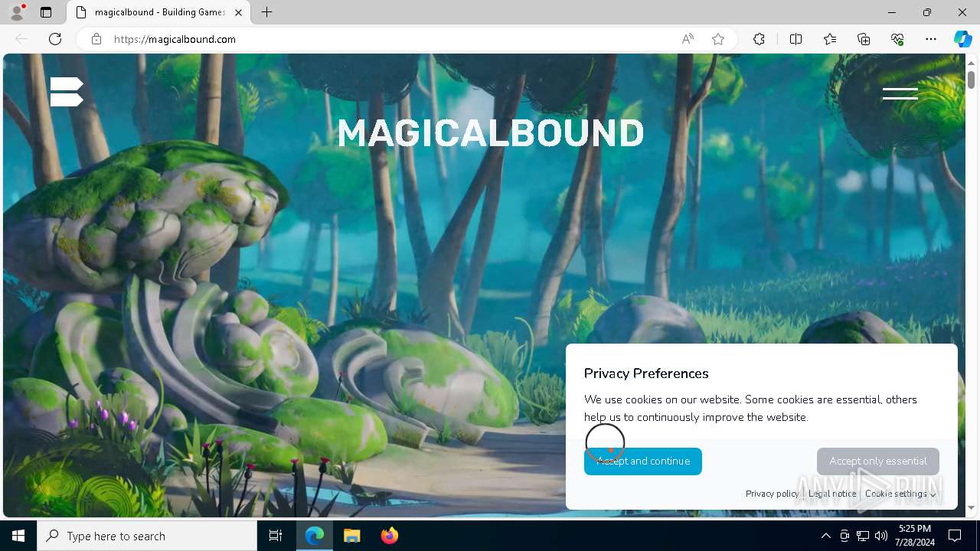Open the Privacy policy link
The height and width of the screenshot is (551, 980).
tap(772, 494)
